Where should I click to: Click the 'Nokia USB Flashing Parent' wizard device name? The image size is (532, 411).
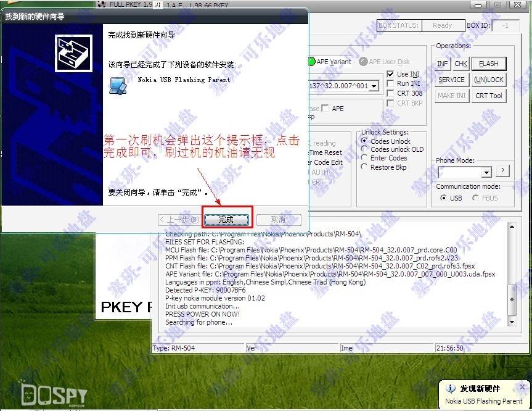[184, 80]
